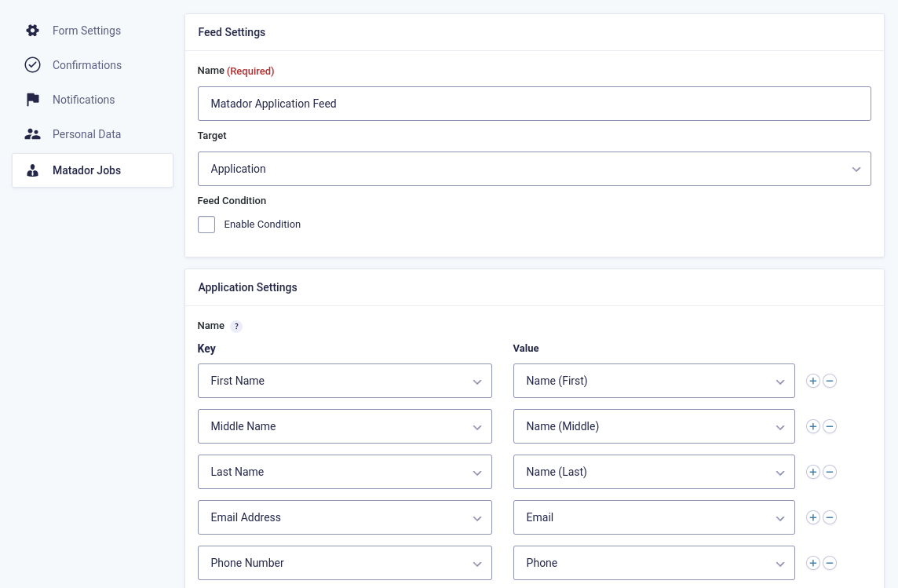The width and height of the screenshot is (898, 588).
Task: Click the feed Name input field
Action: [x=535, y=104]
